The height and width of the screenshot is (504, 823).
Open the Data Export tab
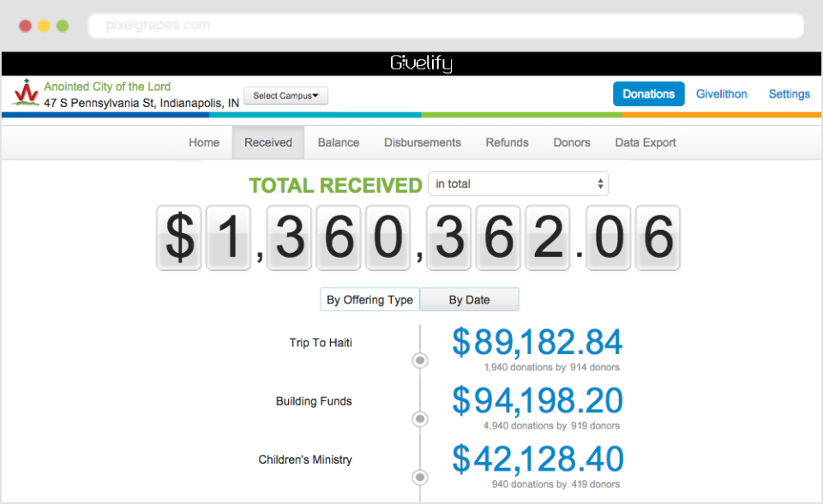tap(645, 142)
